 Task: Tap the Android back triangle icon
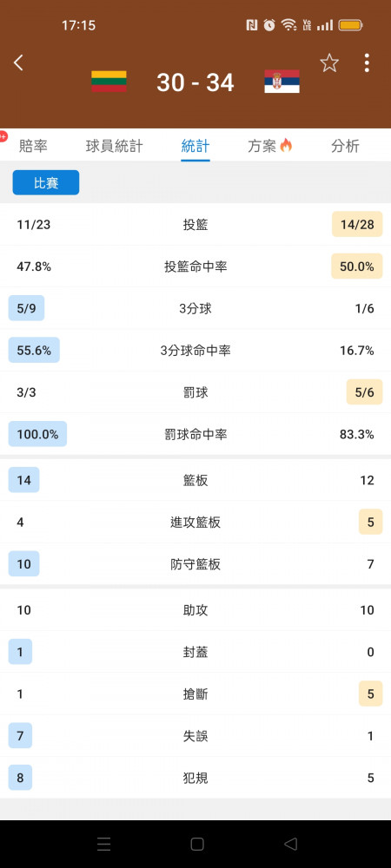coord(291,844)
